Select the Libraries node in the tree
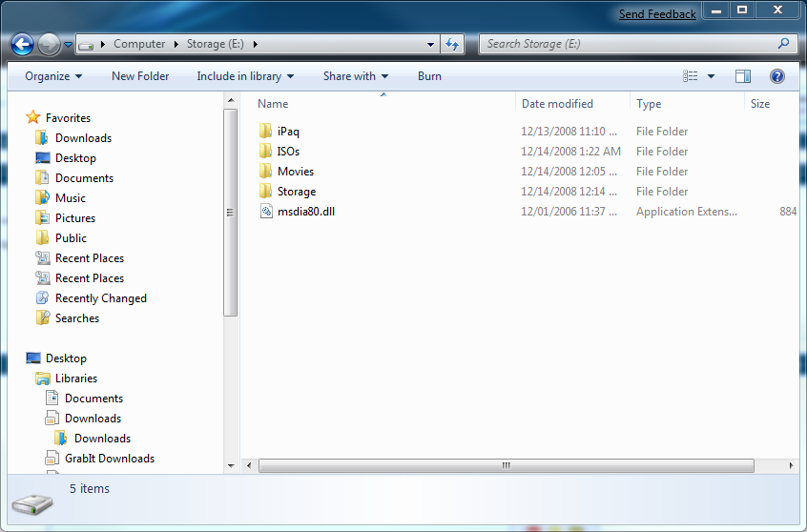 coord(76,379)
